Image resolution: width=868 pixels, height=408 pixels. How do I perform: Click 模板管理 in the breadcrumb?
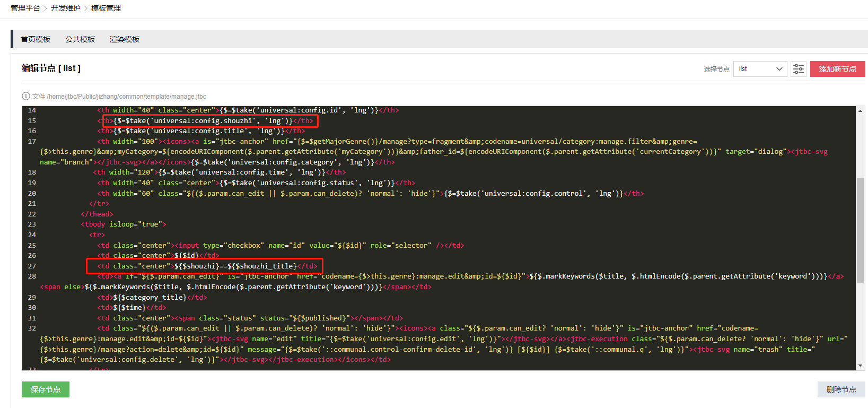106,8
